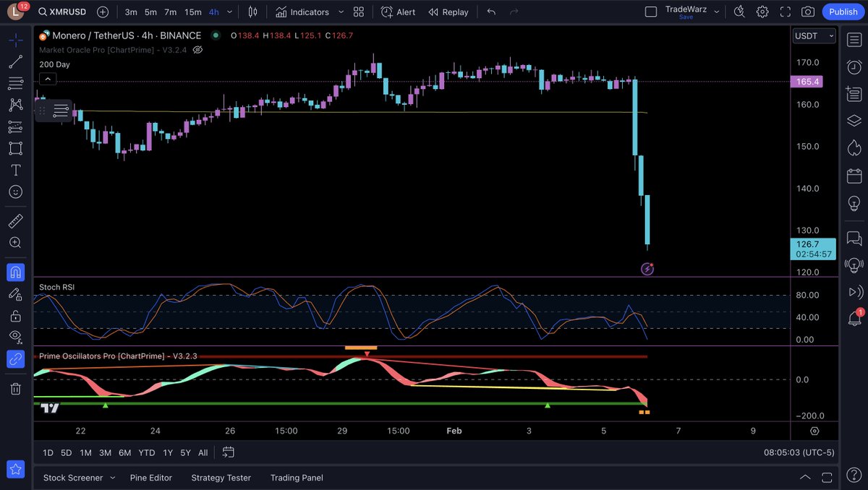This screenshot has height=490, width=868.
Task: Redo the chart action
Action: (x=514, y=12)
